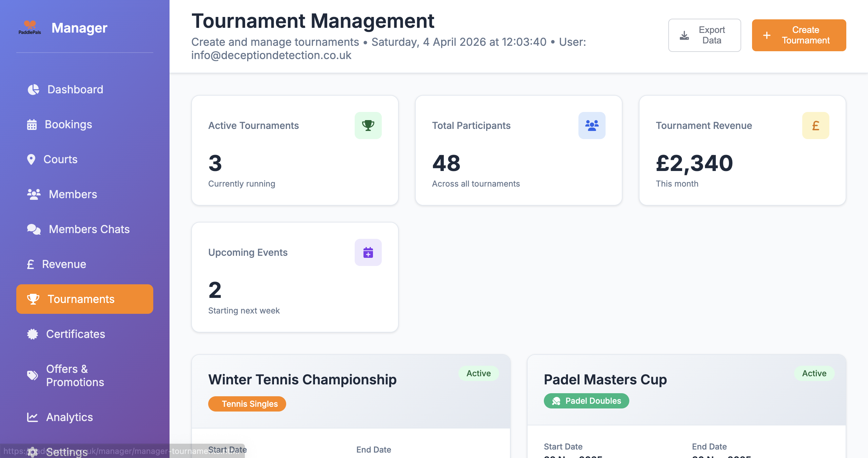This screenshot has height=458, width=868.
Task: Click the Manager title in sidebar
Action: click(x=79, y=28)
